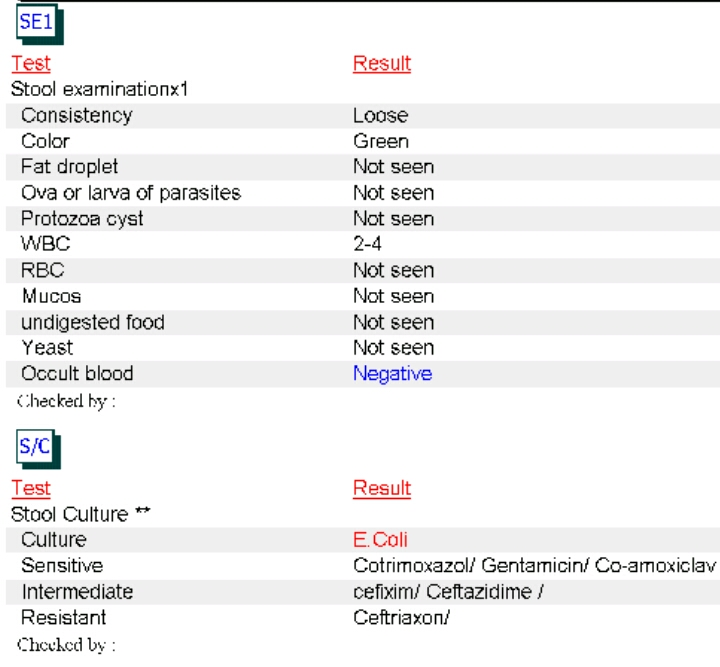
Task: Select the Loose consistency result
Action: pyautogui.click(x=380, y=116)
